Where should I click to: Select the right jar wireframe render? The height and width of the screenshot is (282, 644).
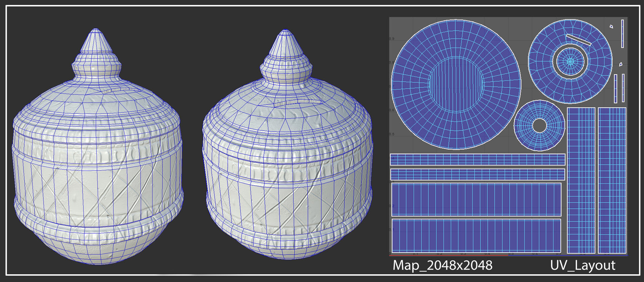point(287,145)
